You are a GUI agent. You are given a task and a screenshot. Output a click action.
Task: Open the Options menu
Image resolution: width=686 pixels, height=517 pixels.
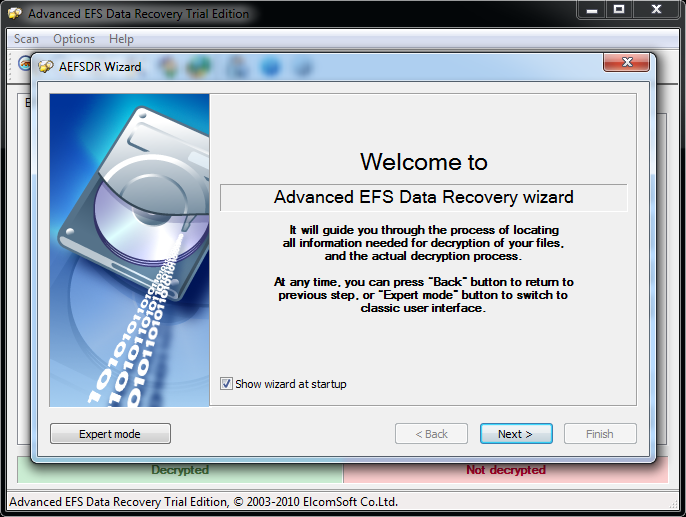coord(74,39)
